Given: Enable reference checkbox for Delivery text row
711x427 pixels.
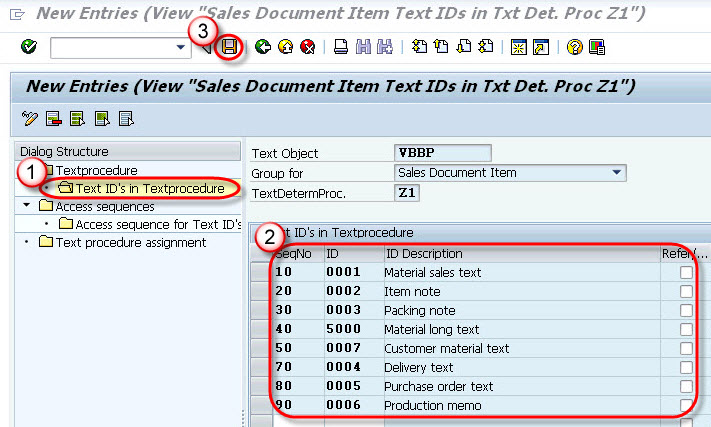Looking at the screenshot, I should pos(685,367).
